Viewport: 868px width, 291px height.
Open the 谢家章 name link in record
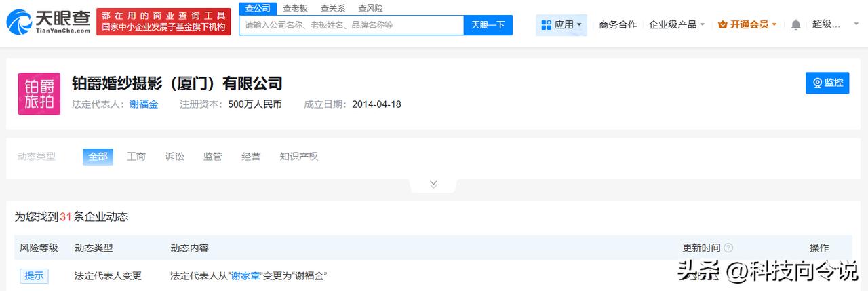click(x=246, y=276)
